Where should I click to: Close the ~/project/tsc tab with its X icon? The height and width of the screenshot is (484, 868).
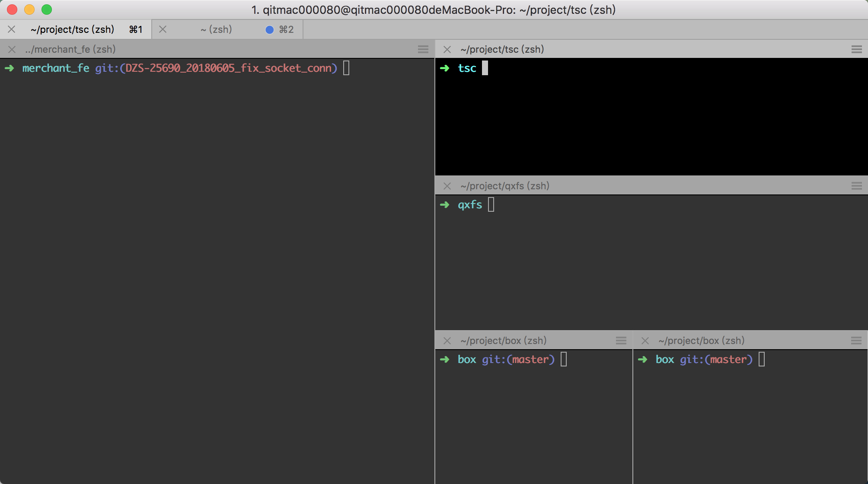pyautogui.click(x=12, y=29)
